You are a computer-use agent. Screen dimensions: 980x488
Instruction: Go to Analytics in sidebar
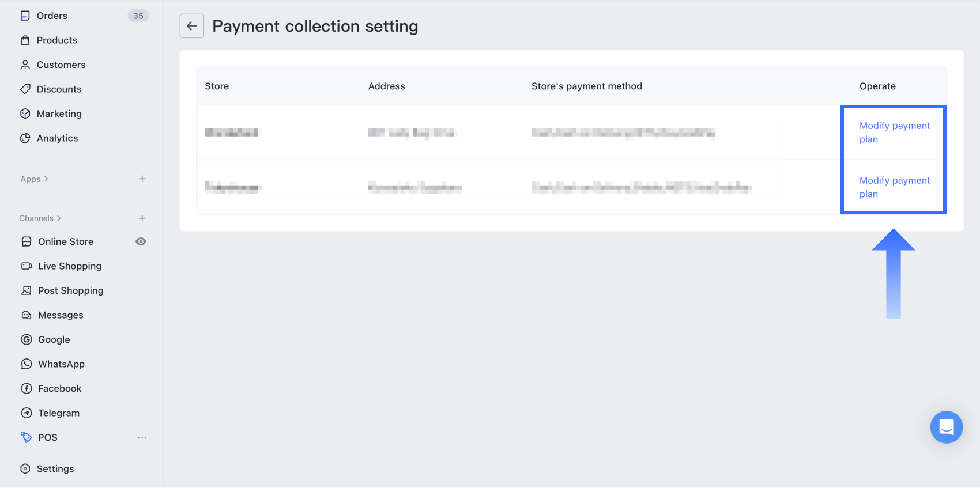point(57,138)
